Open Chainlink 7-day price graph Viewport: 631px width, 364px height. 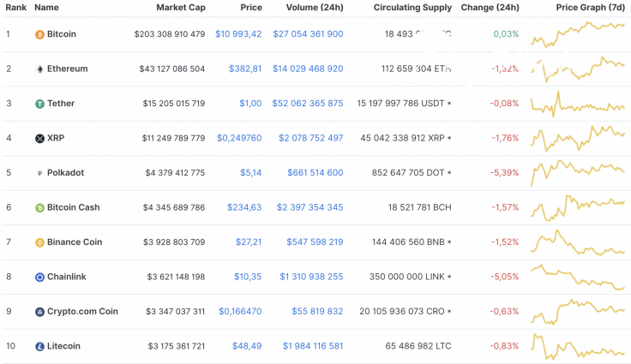(578, 277)
